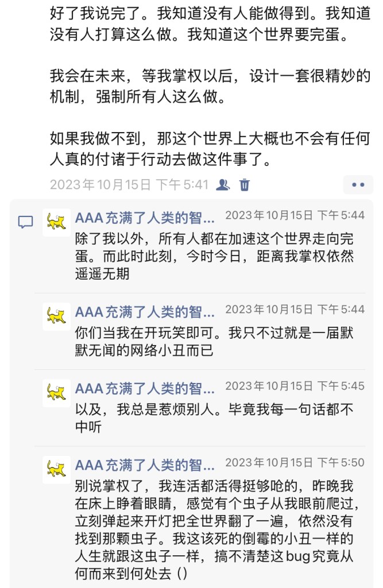
Task: Open the more options dots button
Action: point(358,184)
